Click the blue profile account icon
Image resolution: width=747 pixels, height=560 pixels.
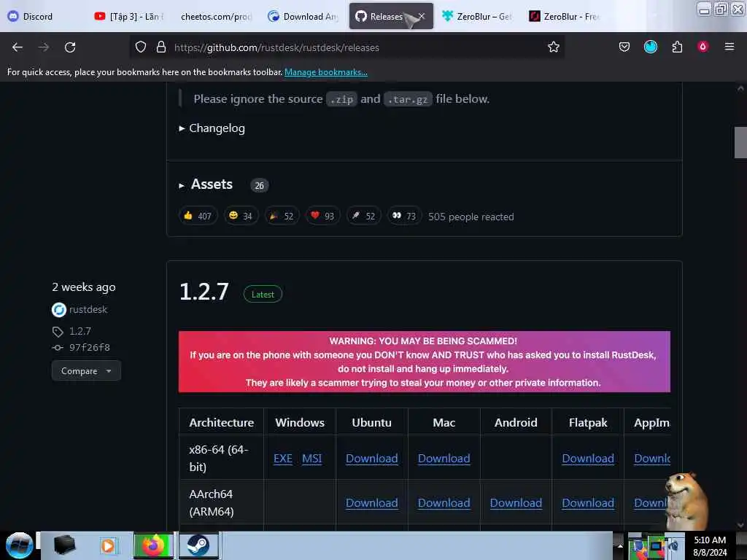(x=650, y=47)
